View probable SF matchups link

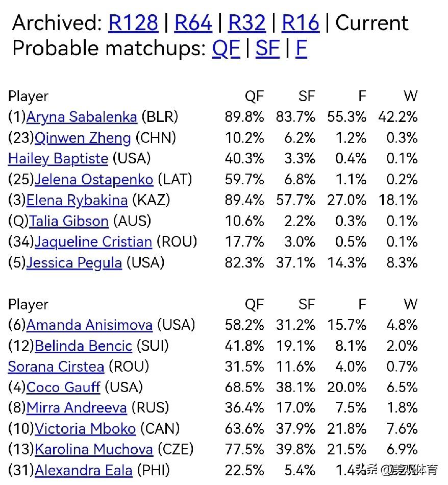point(267,48)
